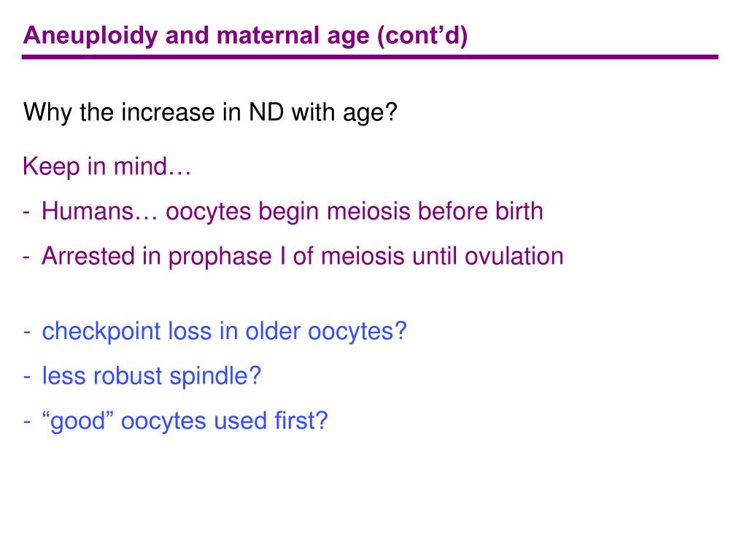Click the word 'spindle?' in blue text

pos(215,376)
